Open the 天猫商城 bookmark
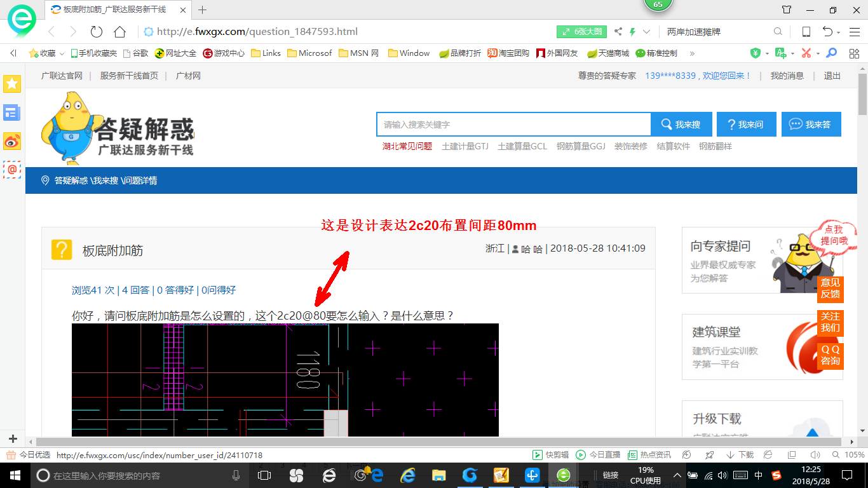Screen dimensions: 868x488 point(608,53)
